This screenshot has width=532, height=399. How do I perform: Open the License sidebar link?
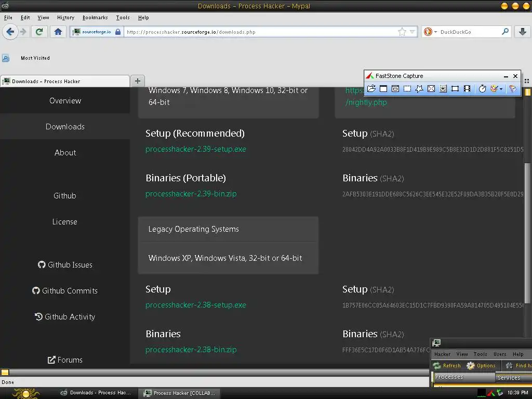[x=65, y=222]
